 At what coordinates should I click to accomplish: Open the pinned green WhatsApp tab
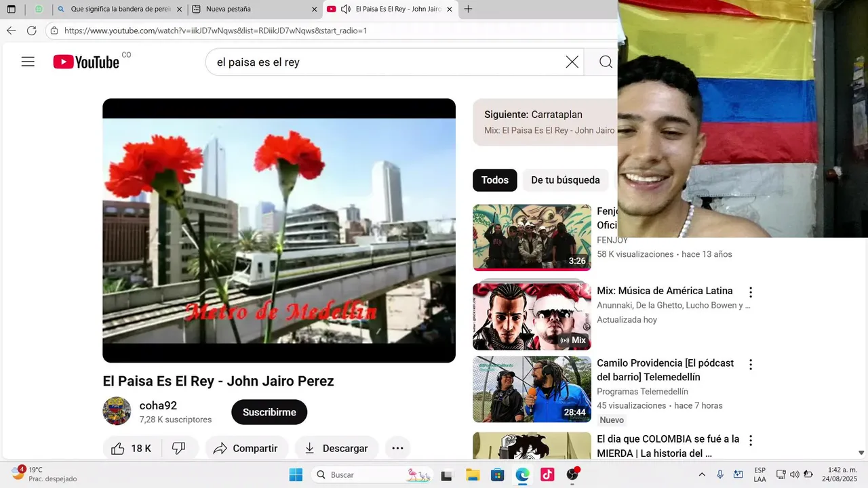(39, 9)
